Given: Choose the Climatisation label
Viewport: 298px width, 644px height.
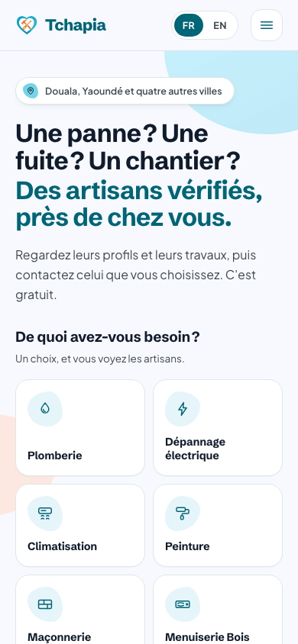Looking at the screenshot, I should tap(63, 546).
